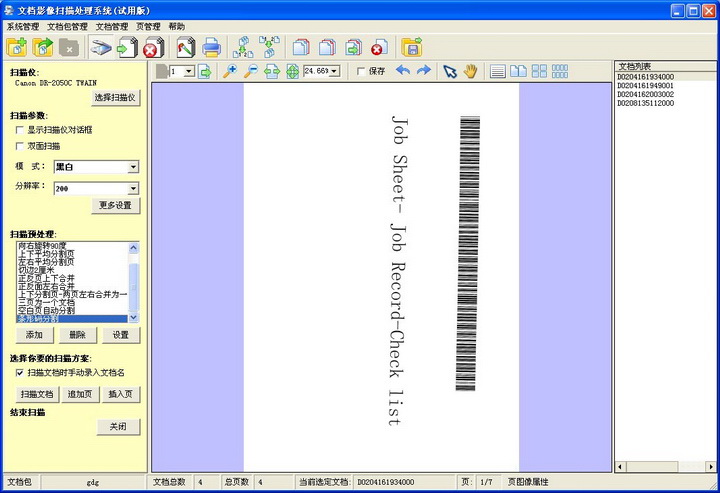Click the 插入页 button
The image size is (720, 493).
coord(121,394)
